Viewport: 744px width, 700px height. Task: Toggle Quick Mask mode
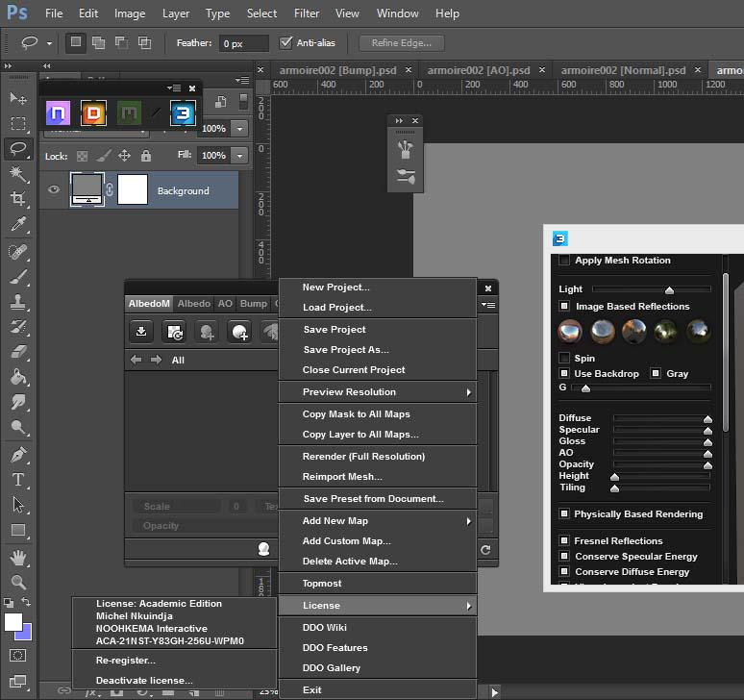coord(18,656)
